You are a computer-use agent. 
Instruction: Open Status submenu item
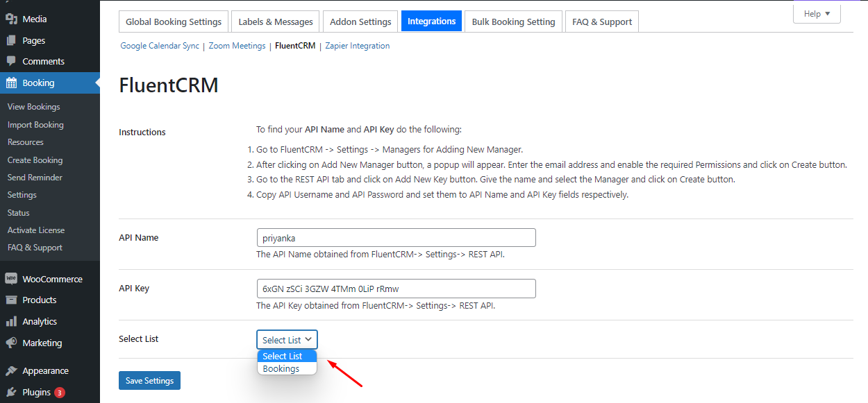click(x=18, y=213)
